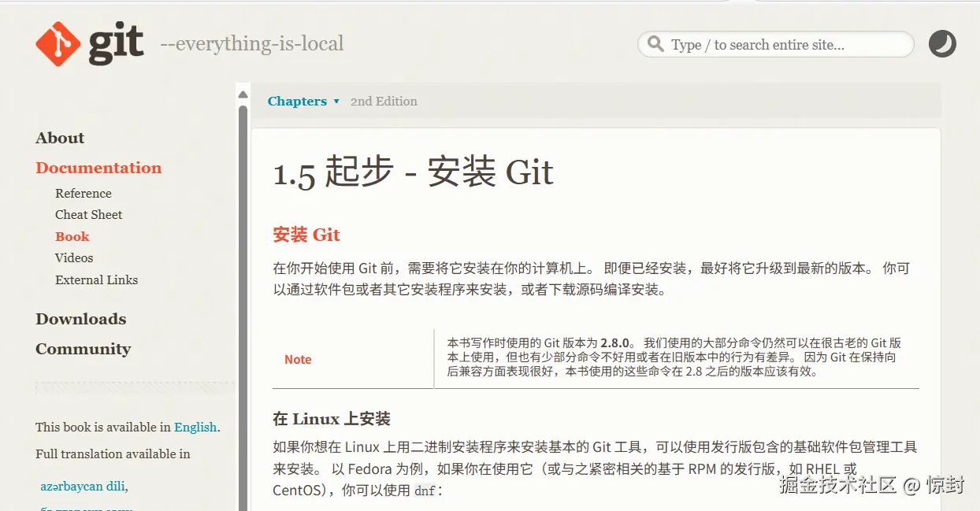Click the git wordmark text logo
The image size is (980, 511).
point(116,43)
